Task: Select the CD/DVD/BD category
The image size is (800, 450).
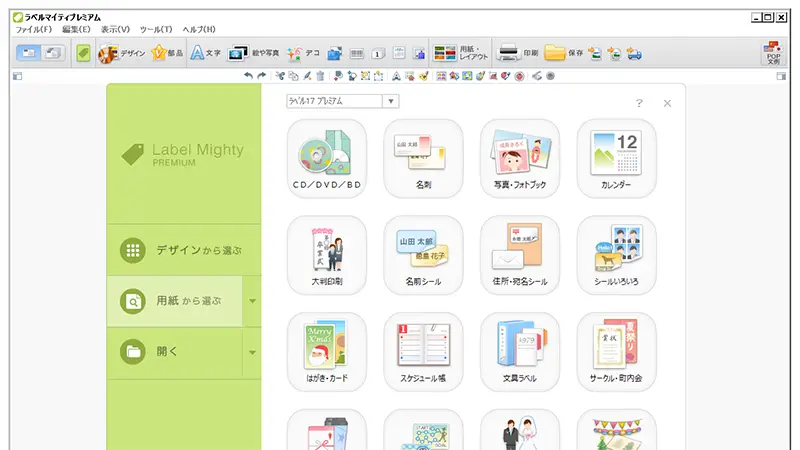Action: [x=327, y=159]
